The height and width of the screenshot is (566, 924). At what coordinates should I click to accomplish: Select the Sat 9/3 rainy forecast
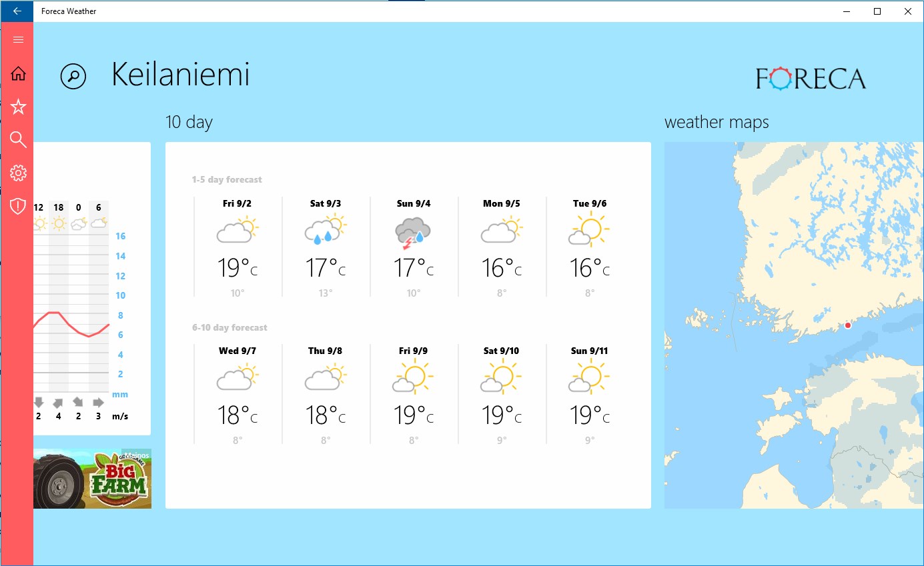[x=326, y=247]
